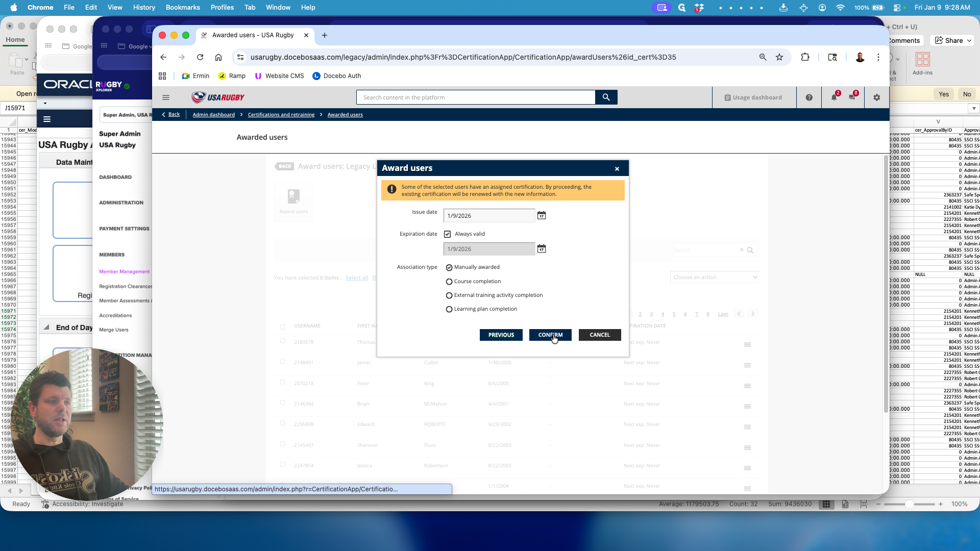Open the Docebo hamburger main menu
Screen dimensions: 980x551
tap(166, 97)
